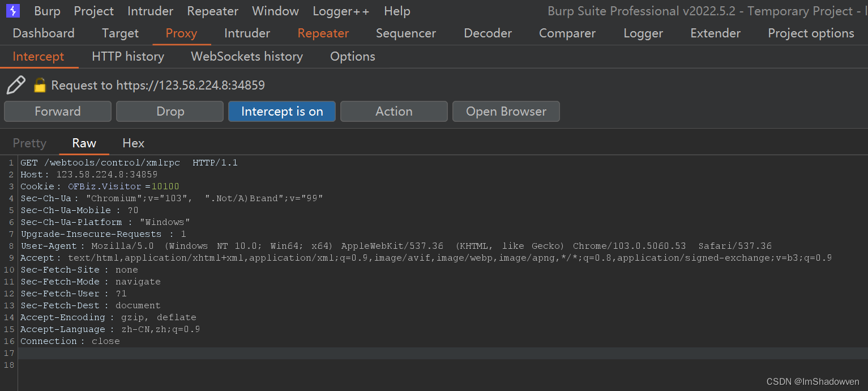Click the User-Agent header line
868x391 pixels.
coord(396,246)
